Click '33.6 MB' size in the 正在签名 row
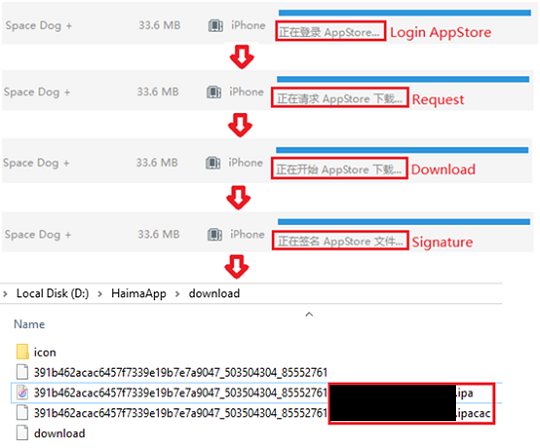The width and height of the screenshot is (540, 448). click(159, 234)
